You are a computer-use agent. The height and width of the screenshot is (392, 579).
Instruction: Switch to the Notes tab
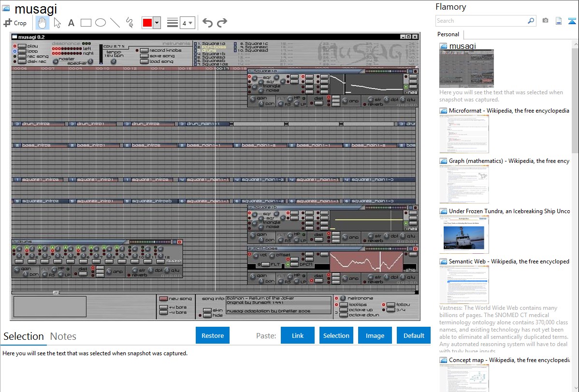(63, 336)
